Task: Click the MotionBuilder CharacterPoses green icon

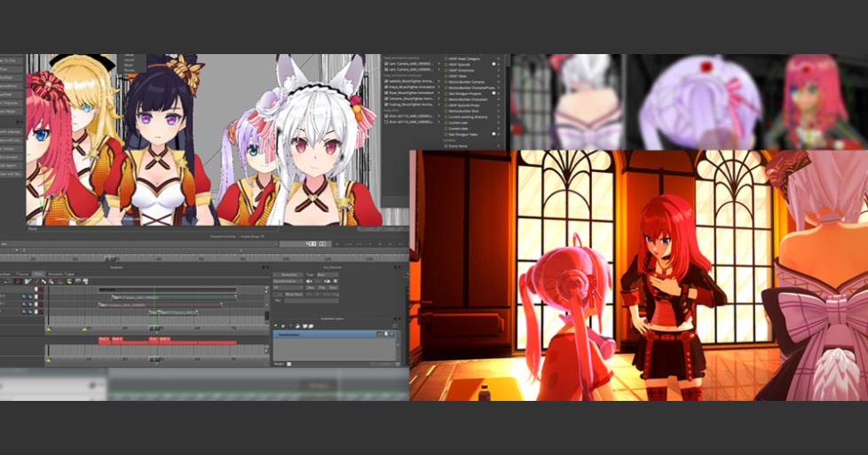Action: [x=446, y=88]
